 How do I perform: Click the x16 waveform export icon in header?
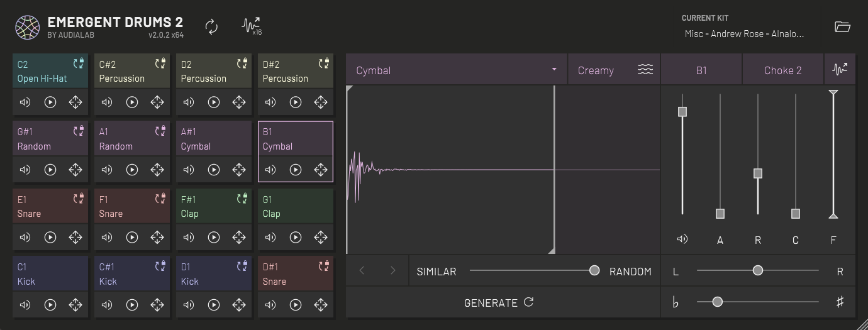point(252,26)
